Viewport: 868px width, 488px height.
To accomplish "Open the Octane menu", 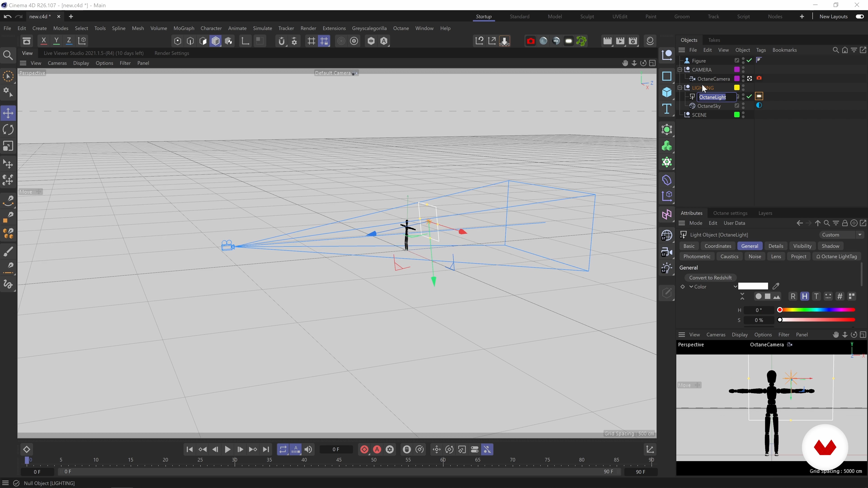I will coord(401,28).
